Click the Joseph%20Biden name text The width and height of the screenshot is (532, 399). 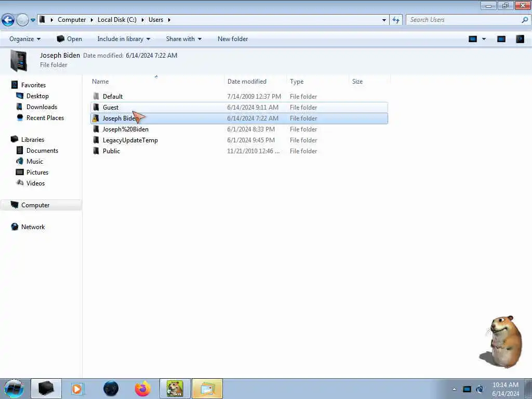coord(126,129)
